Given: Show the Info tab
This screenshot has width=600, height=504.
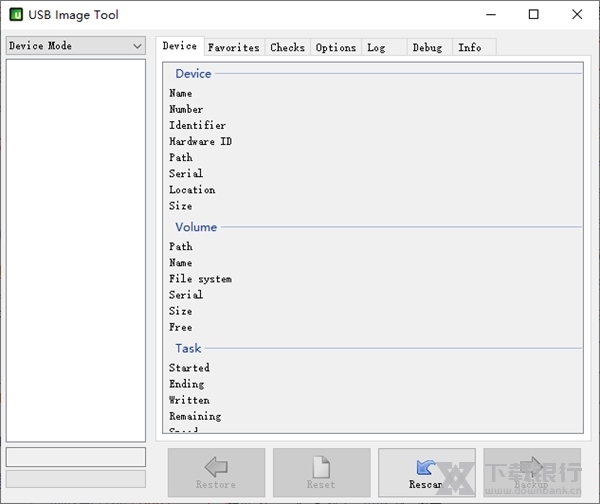Looking at the screenshot, I should pos(469,47).
